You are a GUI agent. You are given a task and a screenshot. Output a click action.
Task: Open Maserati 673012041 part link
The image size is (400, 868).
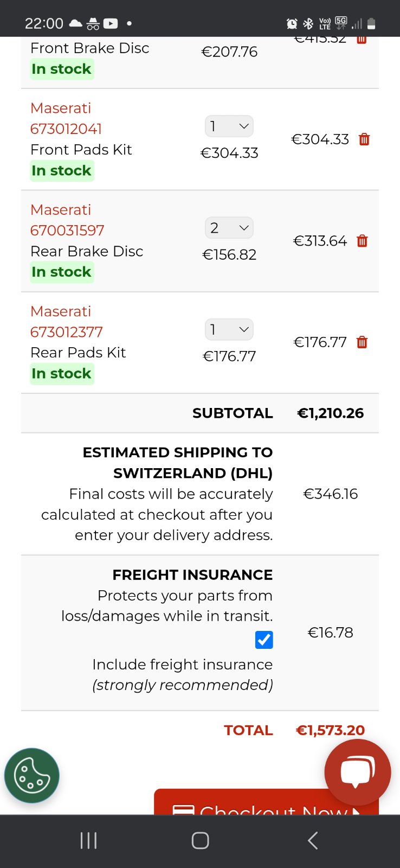(x=66, y=129)
